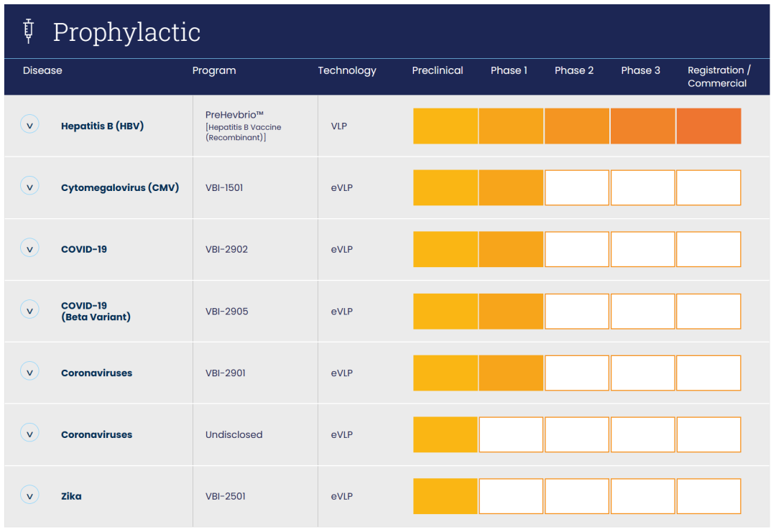
Task: Expand the Hepatitis B (HBV) row chevron
Action: (x=29, y=126)
